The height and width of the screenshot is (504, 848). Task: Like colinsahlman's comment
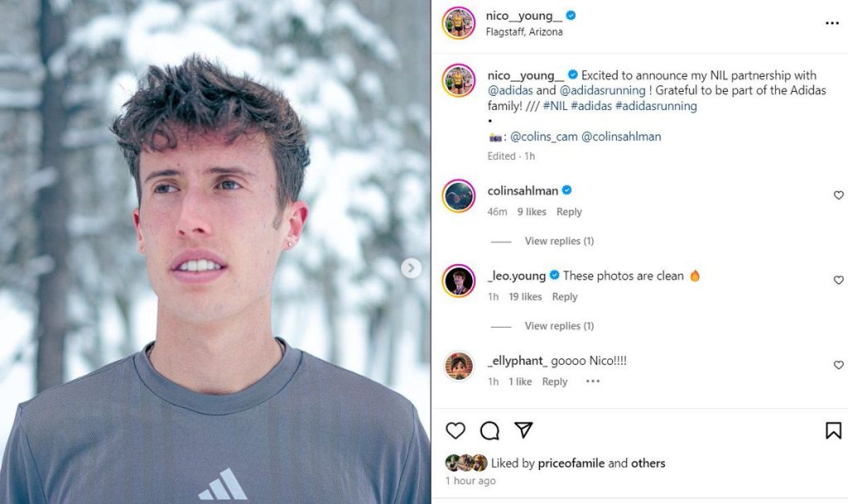[x=838, y=195]
